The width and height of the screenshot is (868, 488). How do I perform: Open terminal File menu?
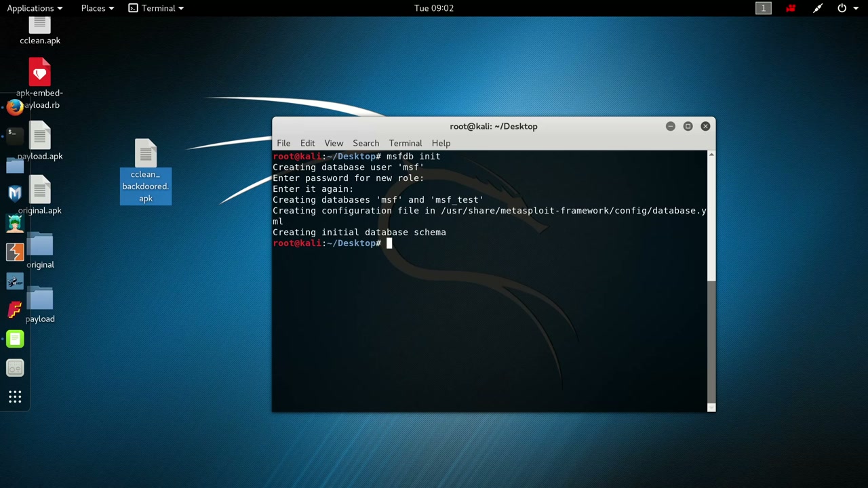283,143
